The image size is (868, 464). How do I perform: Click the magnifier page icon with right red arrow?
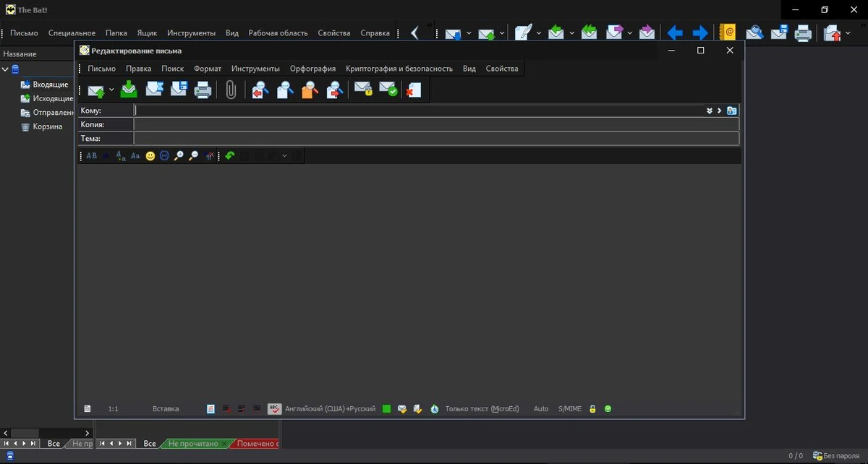[334, 90]
